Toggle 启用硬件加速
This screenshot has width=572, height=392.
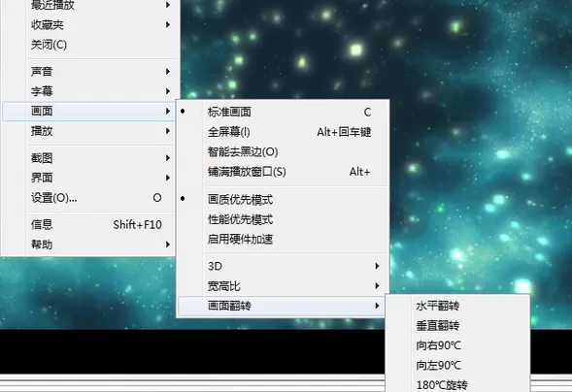(283, 239)
